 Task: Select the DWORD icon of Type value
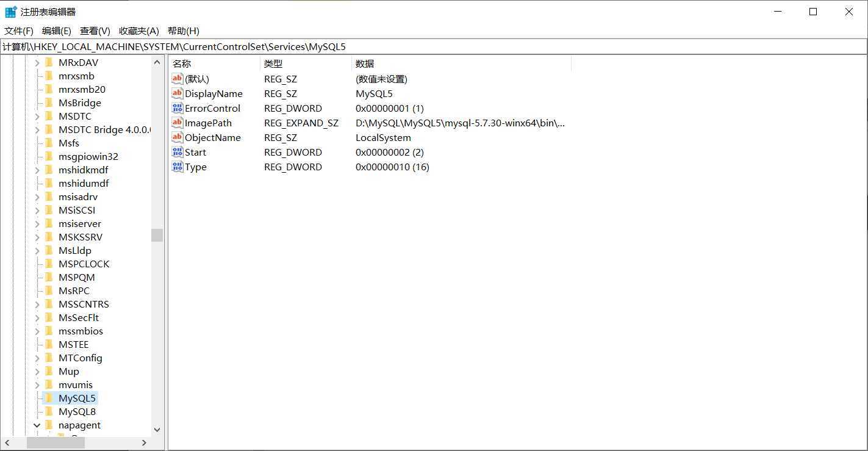coord(178,167)
